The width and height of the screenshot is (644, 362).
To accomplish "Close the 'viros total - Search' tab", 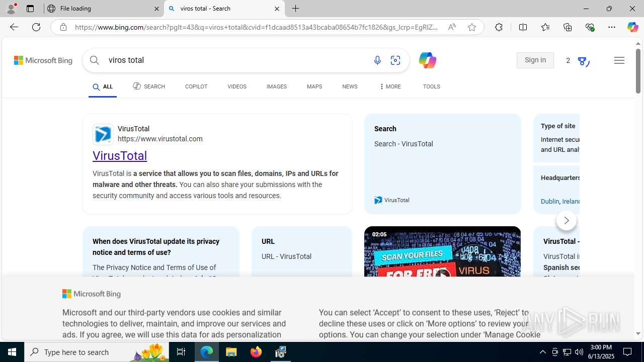I will coord(277,9).
